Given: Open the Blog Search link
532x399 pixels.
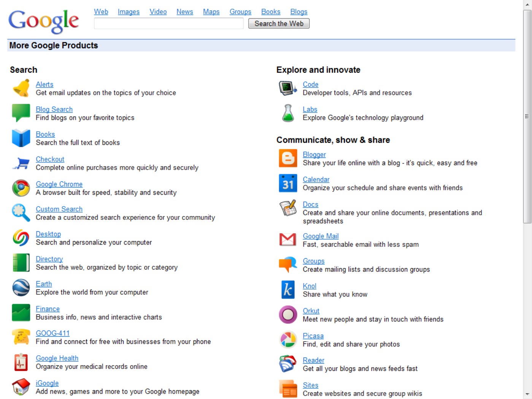Looking at the screenshot, I should click(54, 109).
